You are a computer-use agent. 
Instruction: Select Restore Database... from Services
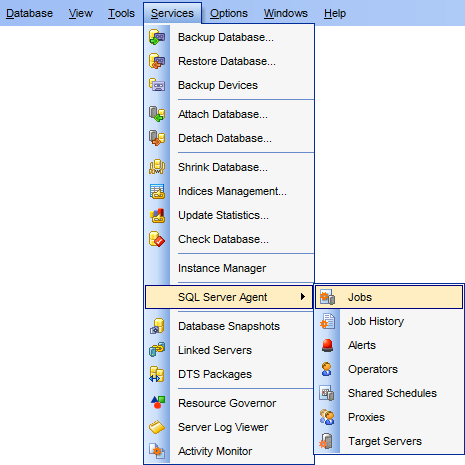point(229,61)
